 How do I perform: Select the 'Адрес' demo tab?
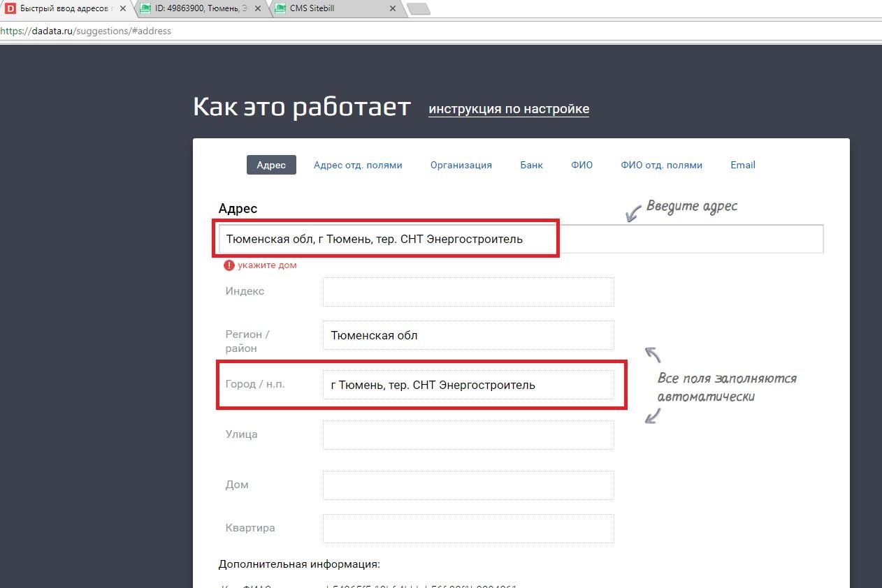click(x=271, y=165)
